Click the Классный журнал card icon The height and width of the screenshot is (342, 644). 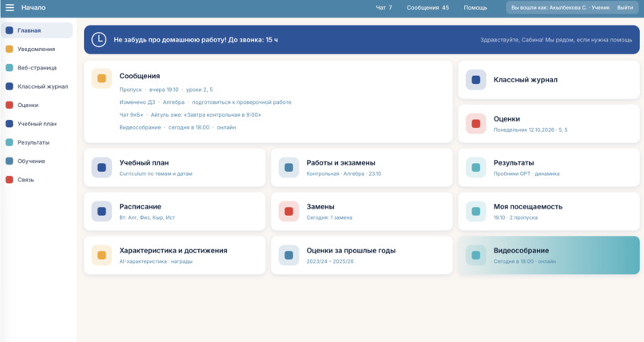coord(475,80)
